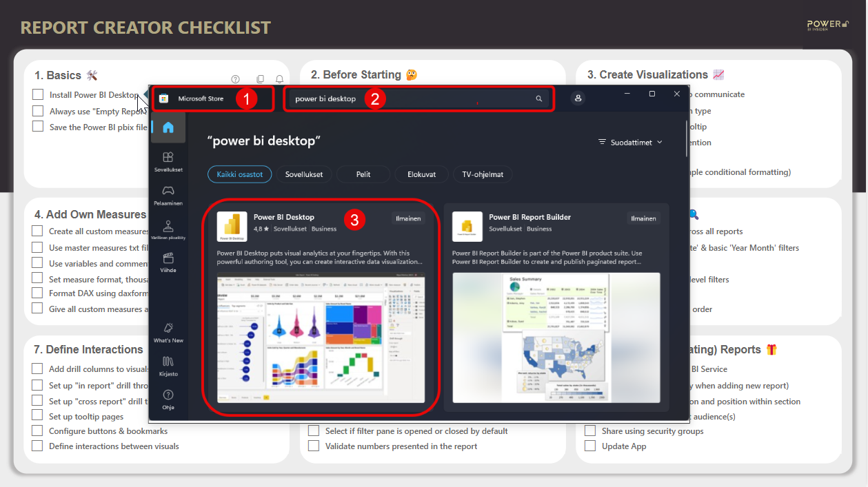
Task: Check Install Power BI Desktop
Action: click(x=38, y=94)
